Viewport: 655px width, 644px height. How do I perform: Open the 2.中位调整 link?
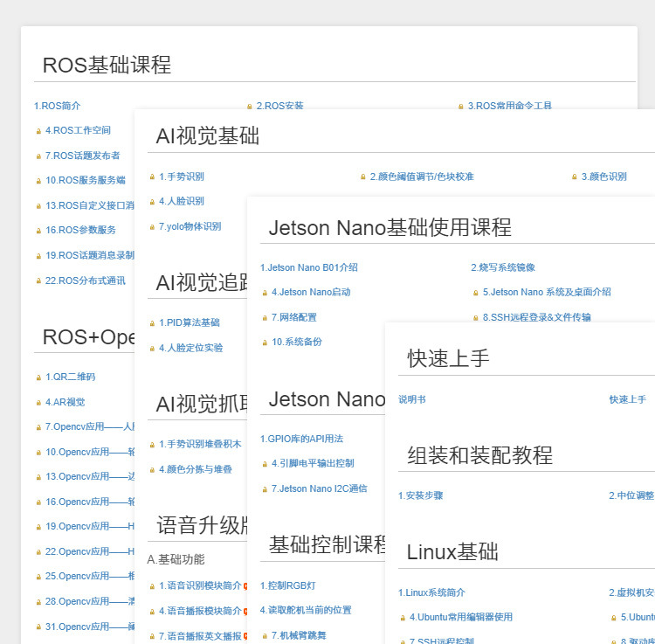[x=631, y=495]
